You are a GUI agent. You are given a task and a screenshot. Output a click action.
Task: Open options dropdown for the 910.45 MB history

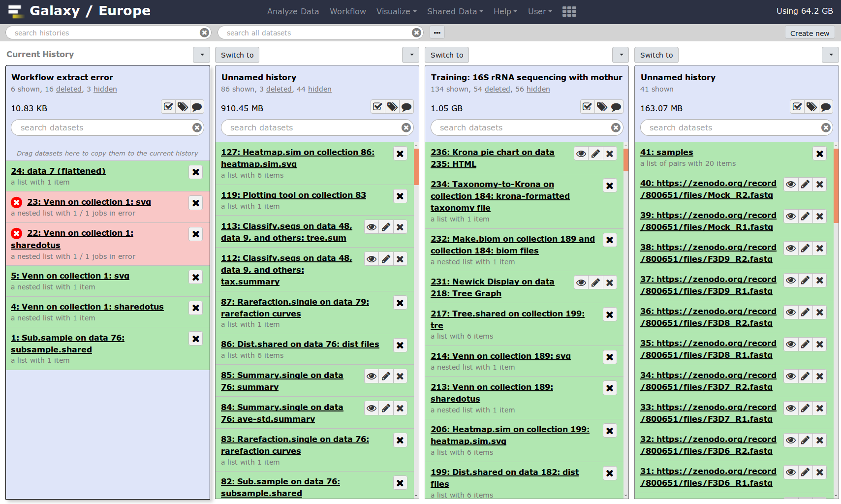pos(411,55)
